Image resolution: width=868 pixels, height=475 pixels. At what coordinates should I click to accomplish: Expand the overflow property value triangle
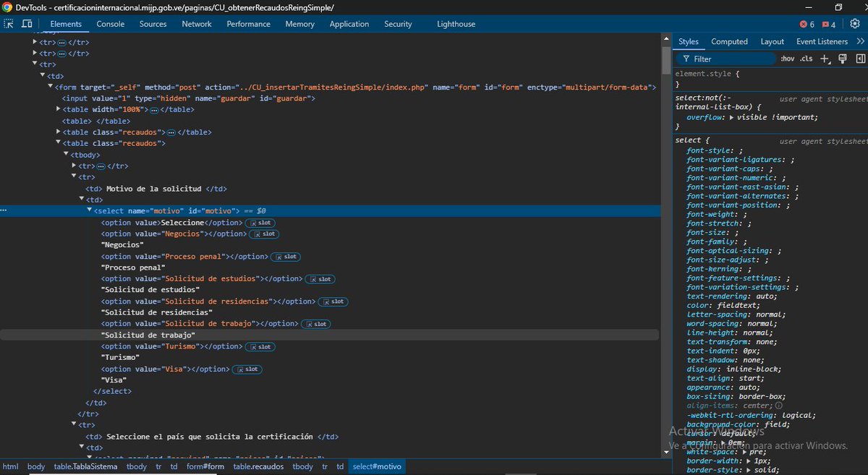coord(731,117)
